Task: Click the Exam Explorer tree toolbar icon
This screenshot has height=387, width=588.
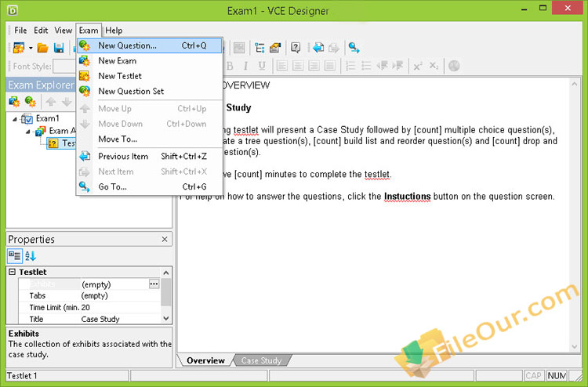Action: click(260, 48)
